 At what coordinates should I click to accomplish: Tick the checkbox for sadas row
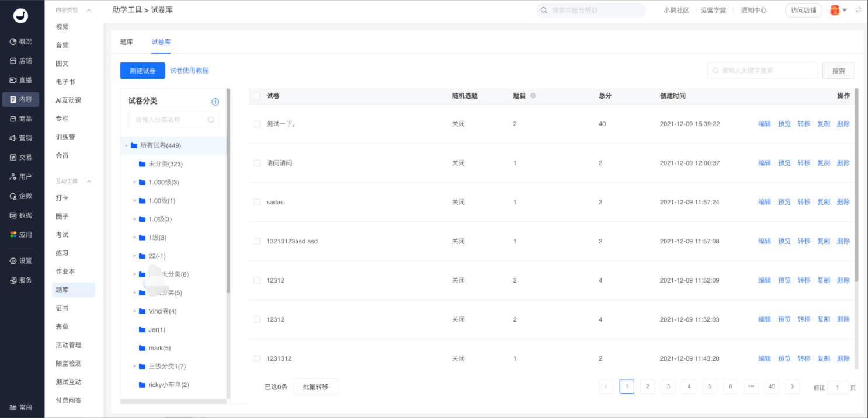point(256,202)
